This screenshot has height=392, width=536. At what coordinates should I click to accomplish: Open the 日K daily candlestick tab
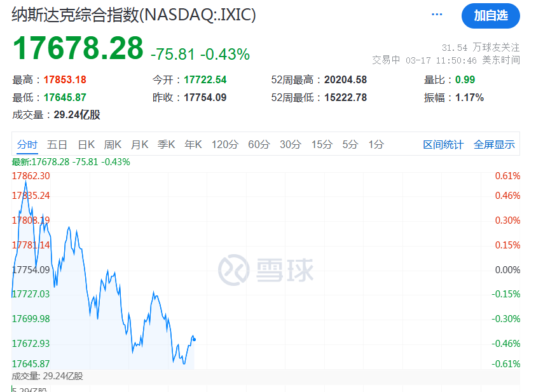(x=86, y=145)
